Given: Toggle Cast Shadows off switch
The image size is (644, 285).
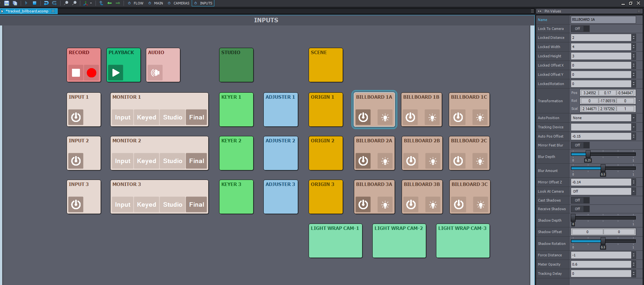Looking at the screenshot, I should click(580, 200).
